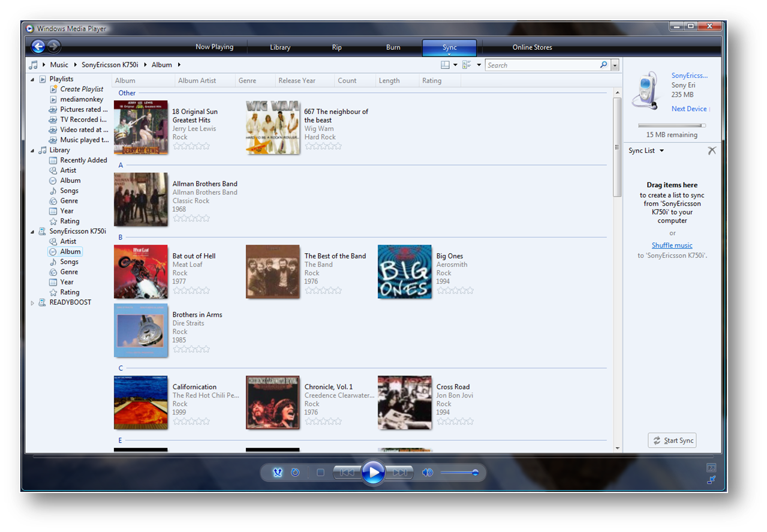Mute the volume with the speaker icon
The height and width of the screenshot is (532, 767).
(x=427, y=473)
